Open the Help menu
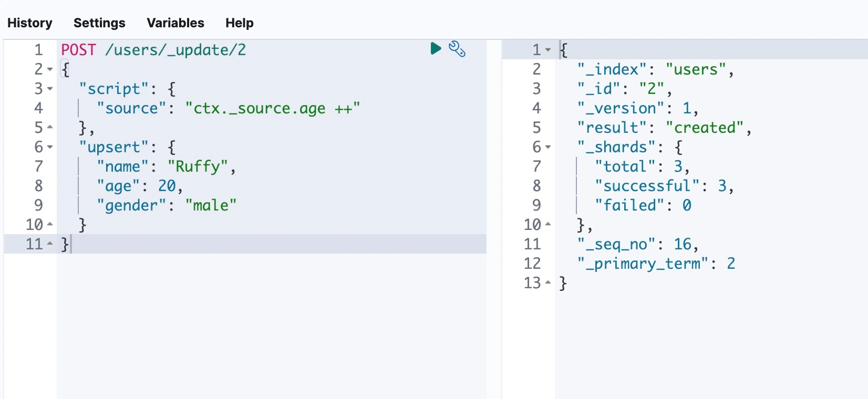Screen dimensions: 868x399 239,23
